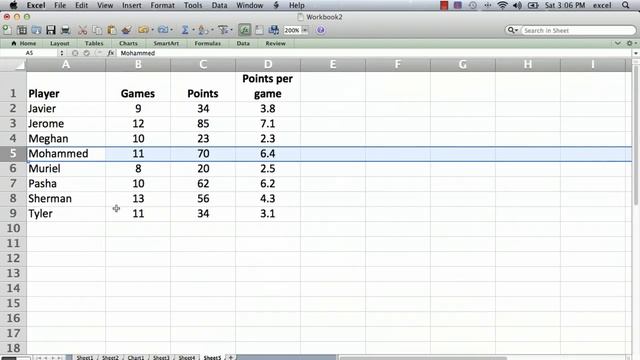This screenshot has height=360, width=640.
Task: Add a new sheet with plus button
Action: click(231, 357)
